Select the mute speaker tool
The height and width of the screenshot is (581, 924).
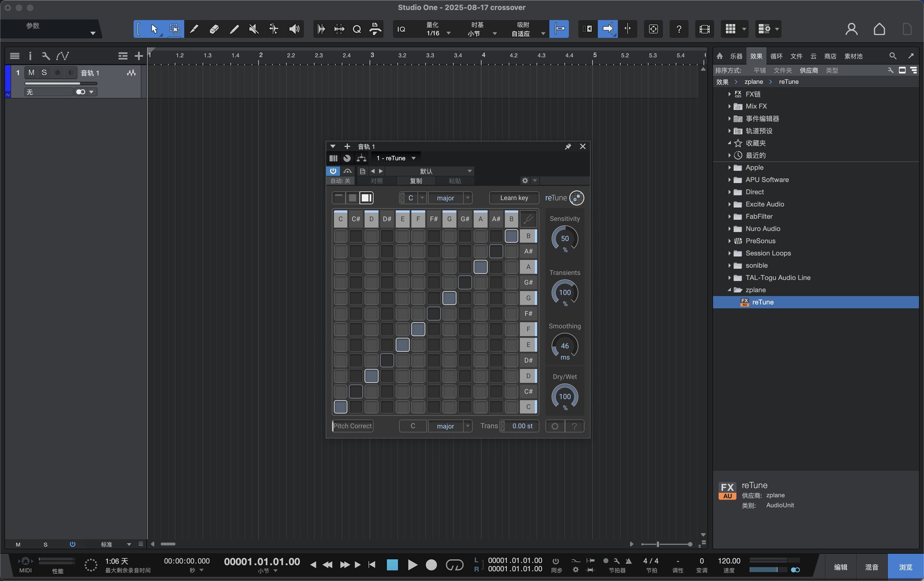click(254, 29)
